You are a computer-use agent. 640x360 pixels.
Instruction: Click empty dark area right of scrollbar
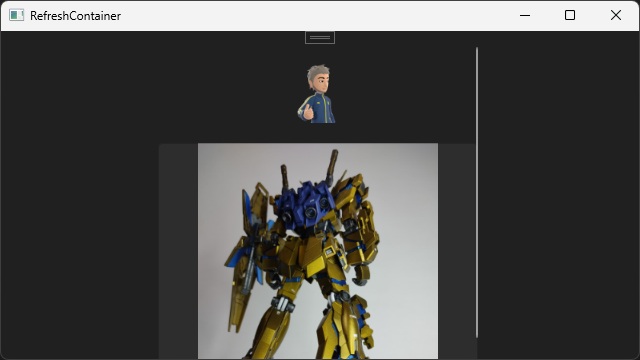[558, 195]
